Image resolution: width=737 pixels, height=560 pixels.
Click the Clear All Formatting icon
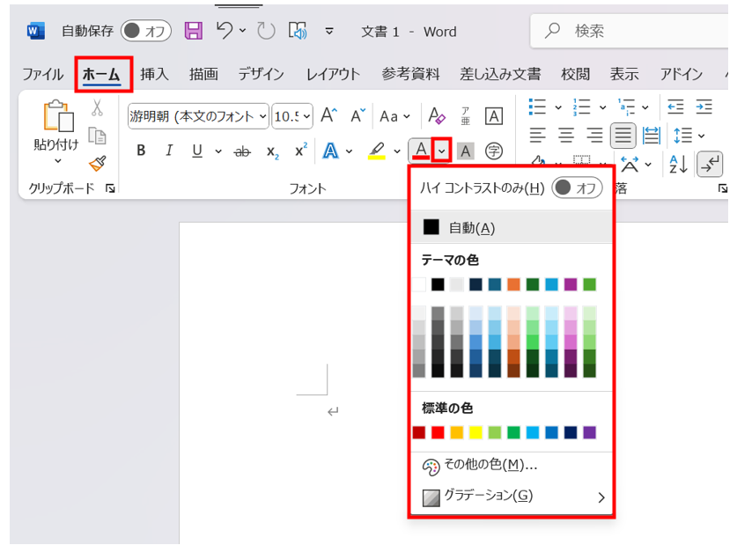(x=437, y=115)
